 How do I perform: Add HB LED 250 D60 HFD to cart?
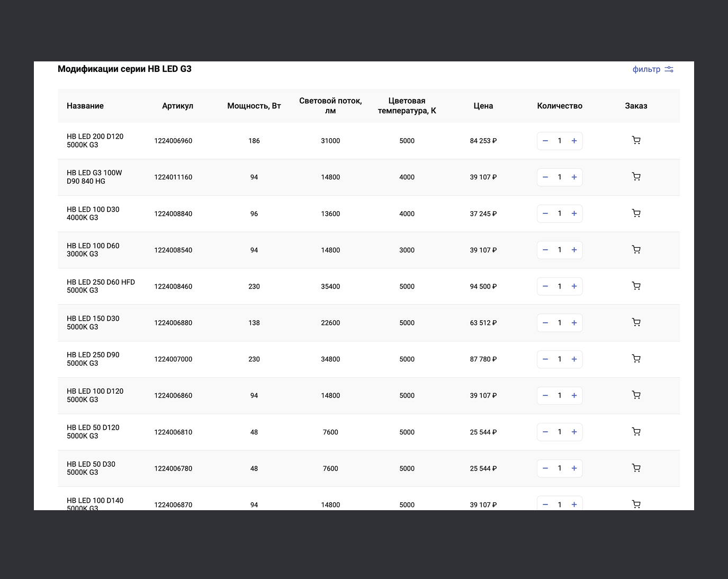pyautogui.click(x=636, y=286)
